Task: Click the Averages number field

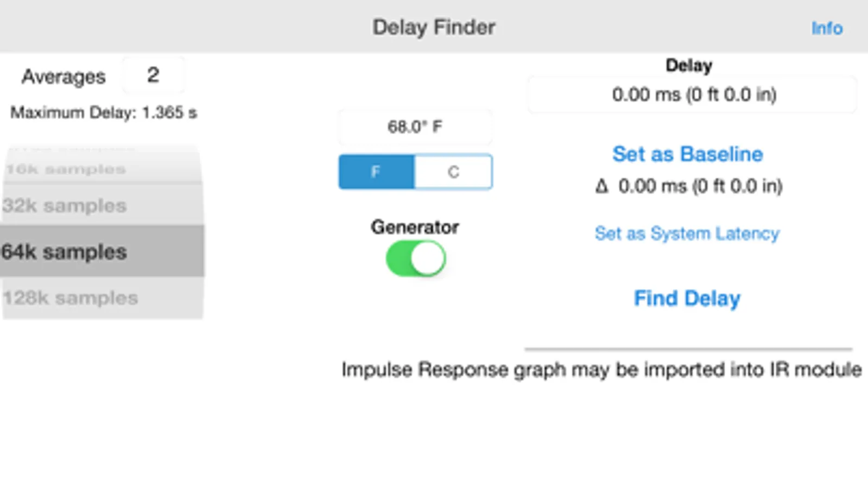Action: coord(153,76)
